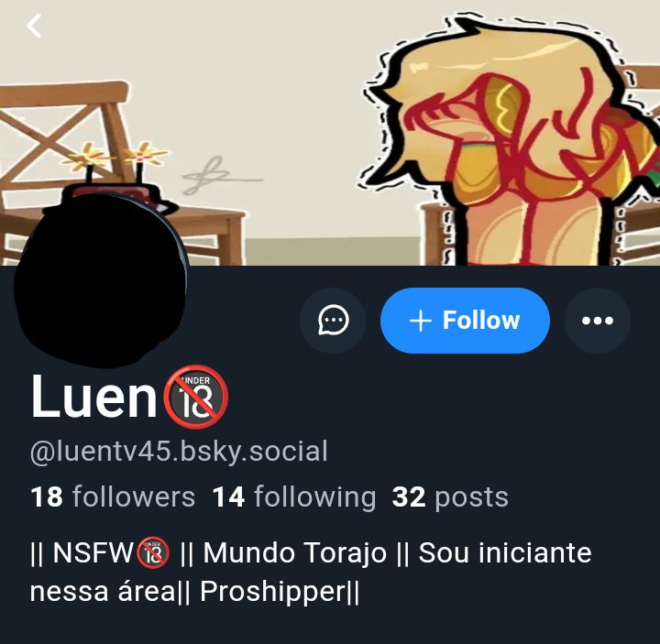Screen dimensions: 660x644
Task: Click the under-18 prohibited emoji beside Luen
Action: 196,397
